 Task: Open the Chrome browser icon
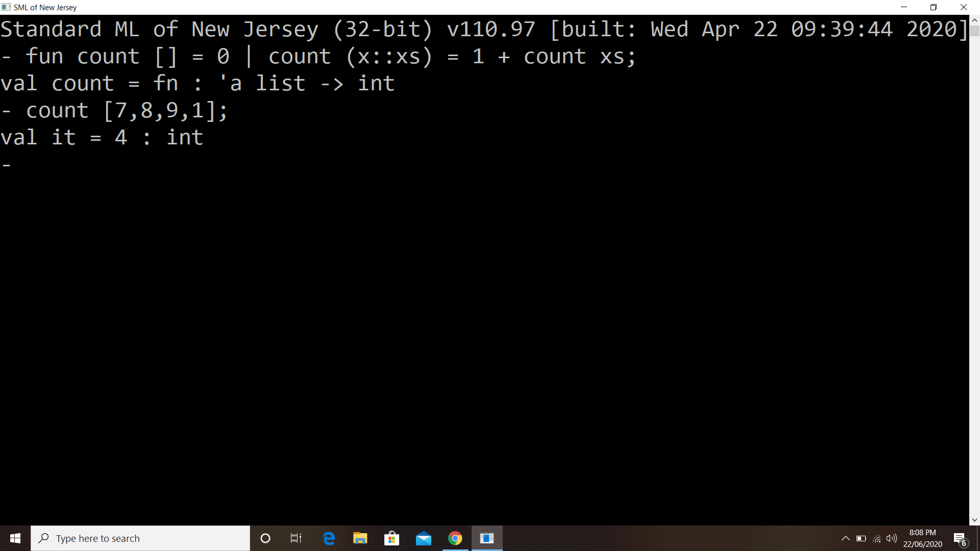point(455,538)
